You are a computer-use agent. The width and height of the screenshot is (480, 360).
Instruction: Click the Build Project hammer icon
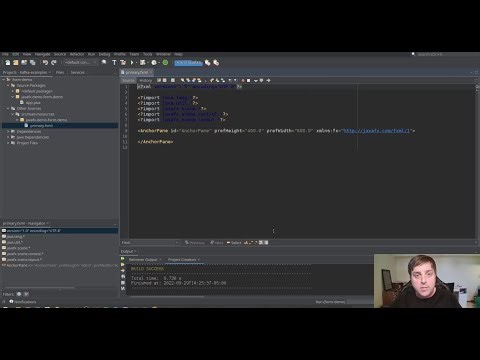114,62
